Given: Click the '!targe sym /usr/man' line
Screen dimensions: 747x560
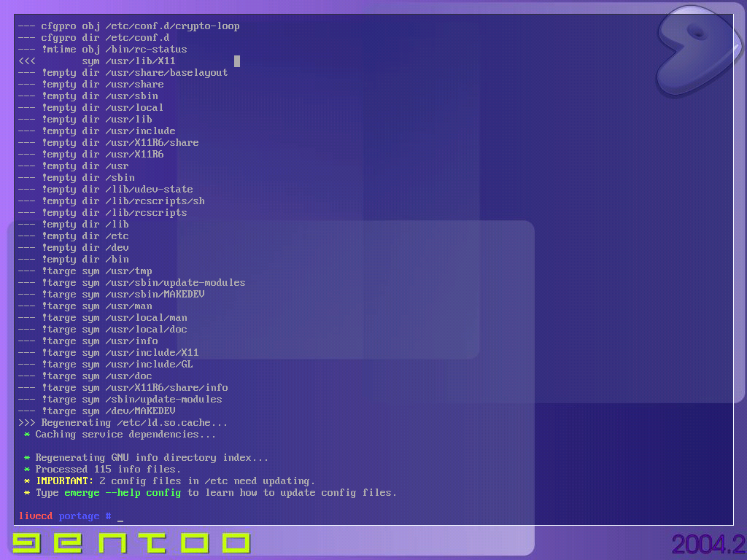Looking at the screenshot, I should click(85, 306).
